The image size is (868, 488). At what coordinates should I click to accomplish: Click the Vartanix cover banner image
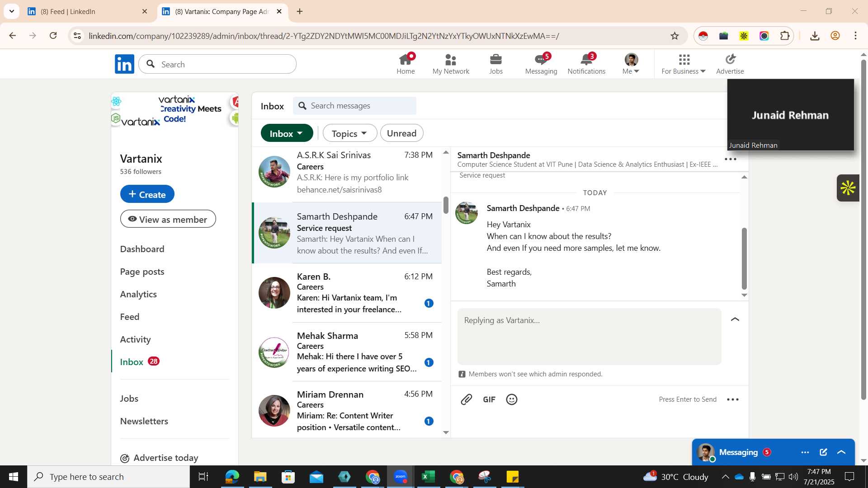(175, 110)
